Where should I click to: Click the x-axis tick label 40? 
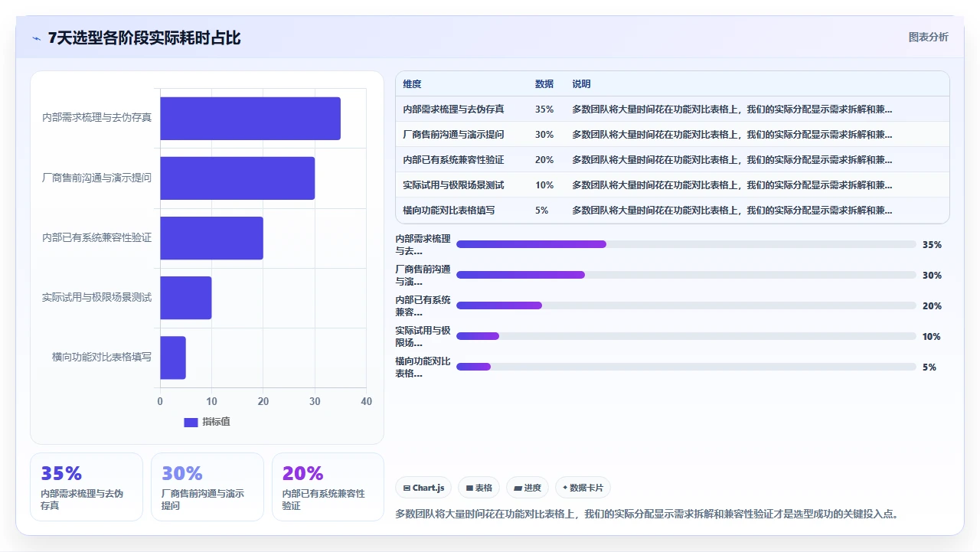coord(366,401)
